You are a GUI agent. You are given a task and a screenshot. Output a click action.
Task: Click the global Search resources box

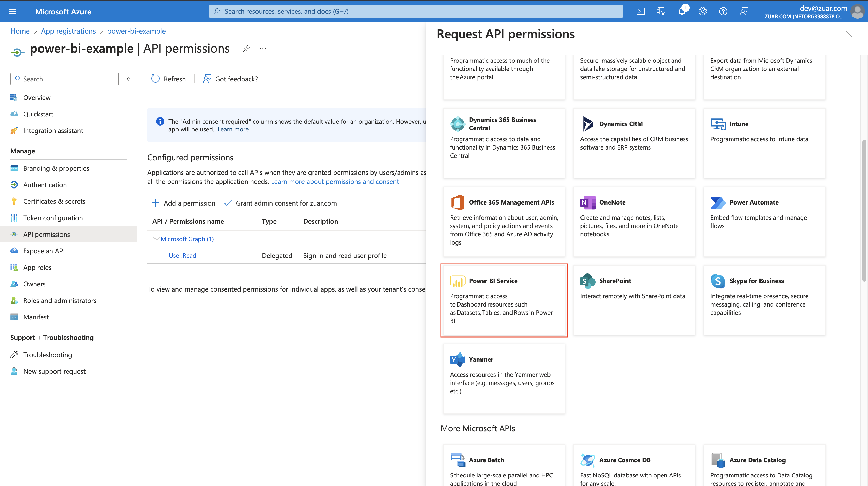click(x=415, y=11)
